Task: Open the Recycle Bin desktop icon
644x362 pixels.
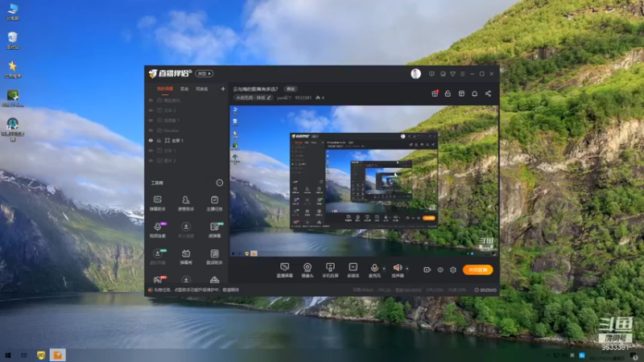Action: [13, 41]
